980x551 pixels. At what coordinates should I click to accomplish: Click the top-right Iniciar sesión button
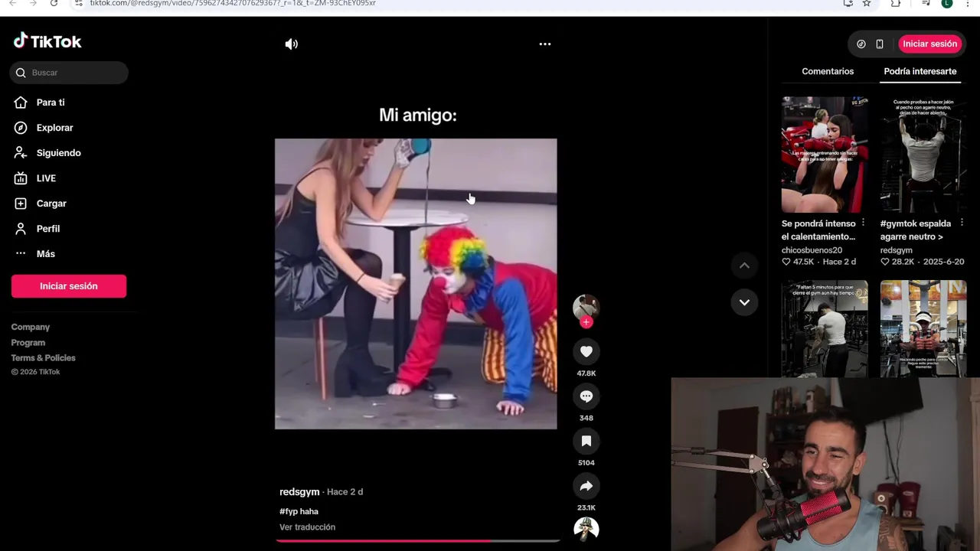point(930,44)
